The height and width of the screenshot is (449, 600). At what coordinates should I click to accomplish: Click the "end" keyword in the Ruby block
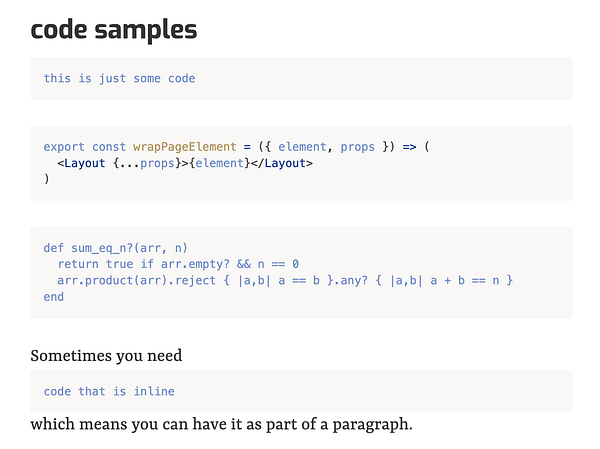(54, 297)
